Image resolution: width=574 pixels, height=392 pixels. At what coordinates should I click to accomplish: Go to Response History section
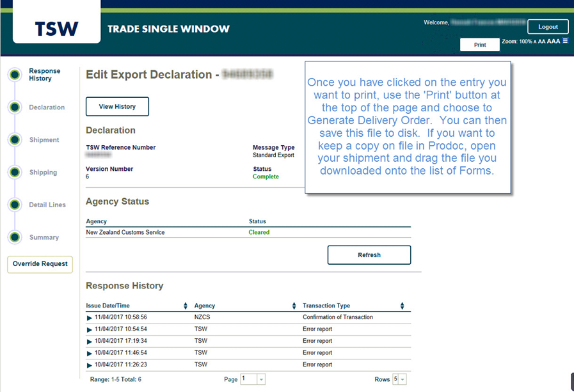point(45,75)
